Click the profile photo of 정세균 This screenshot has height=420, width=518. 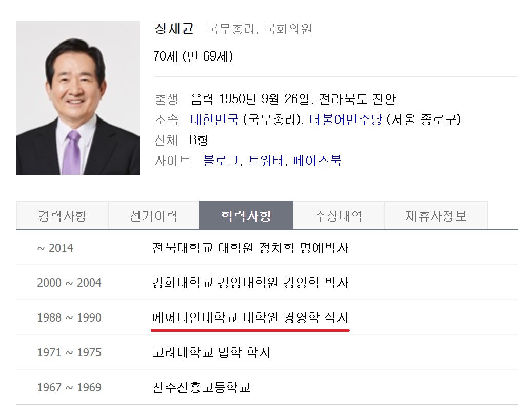pyautogui.click(x=78, y=98)
